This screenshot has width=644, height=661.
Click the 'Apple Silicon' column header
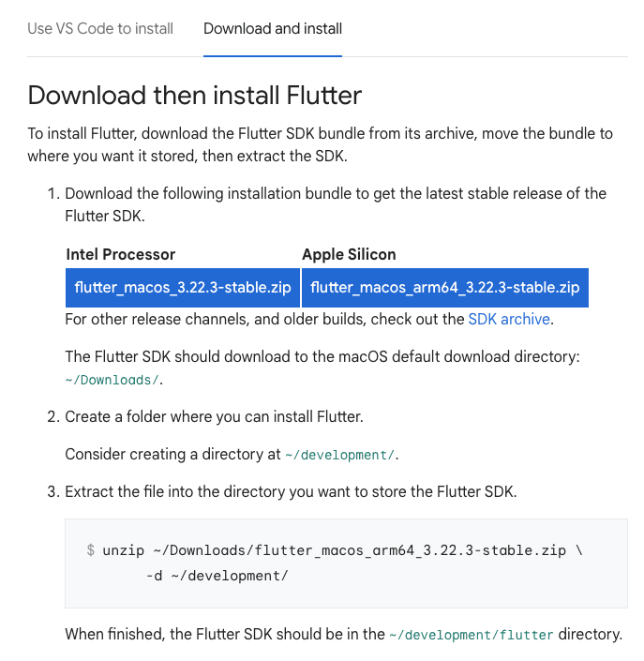(349, 254)
